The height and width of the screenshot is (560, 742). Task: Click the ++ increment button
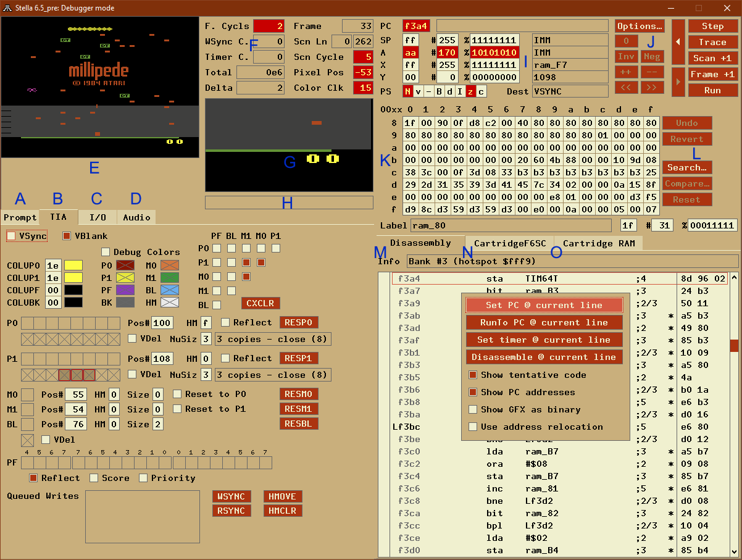click(626, 72)
